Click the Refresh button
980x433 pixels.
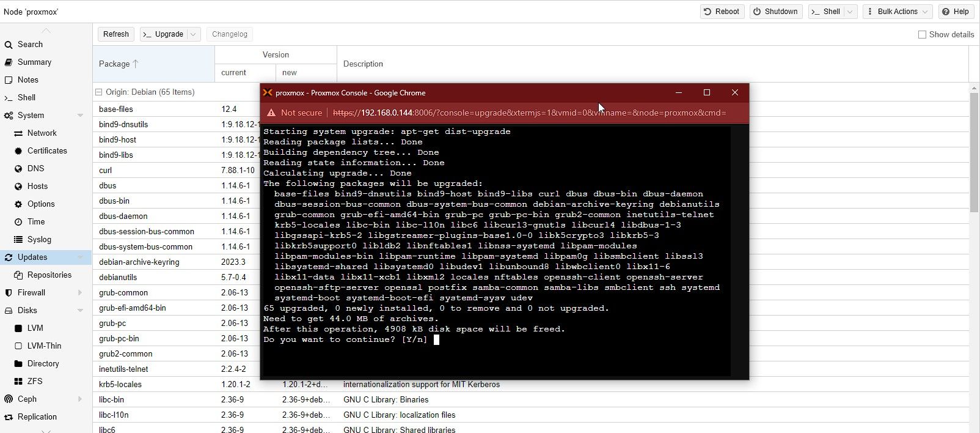point(116,34)
